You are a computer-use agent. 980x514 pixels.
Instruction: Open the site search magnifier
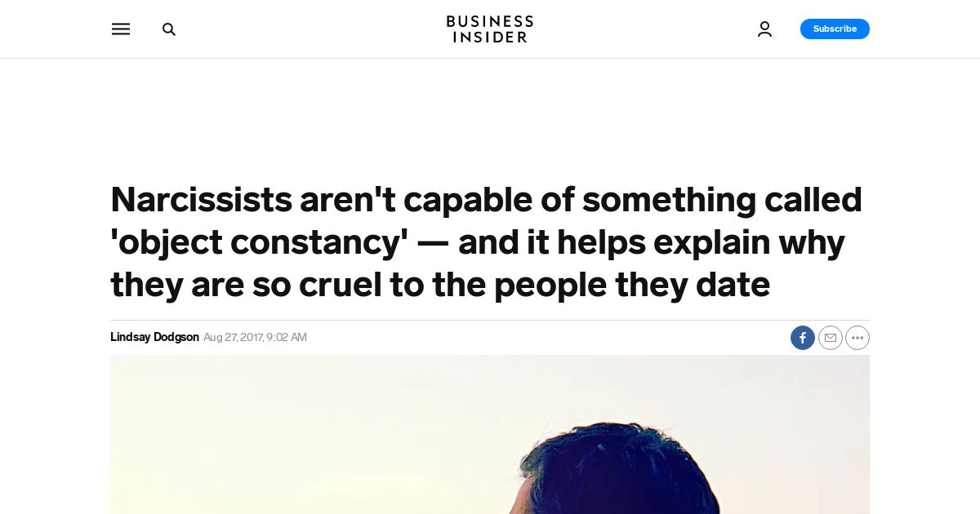coord(169,29)
